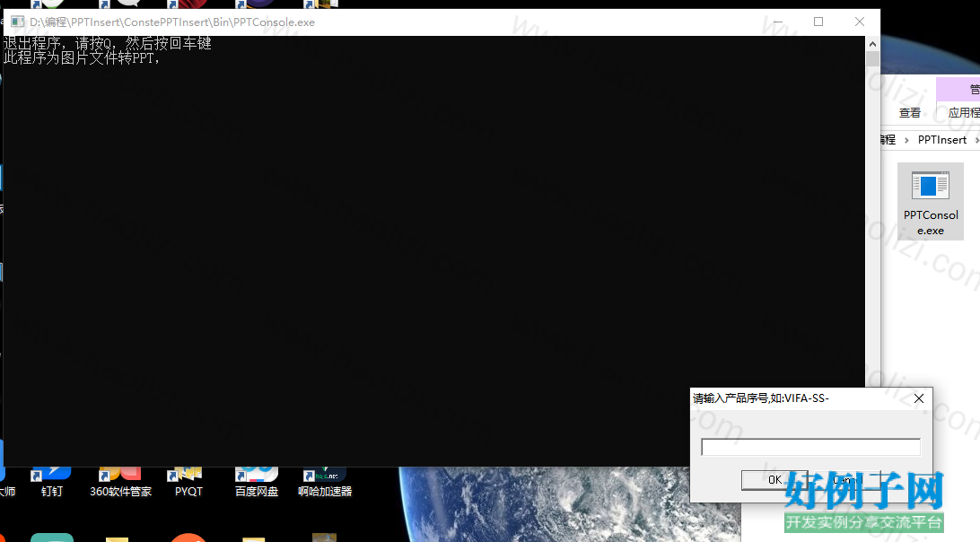Open 啊哈加速器 desktop shortcut
The height and width of the screenshot is (542, 980).
325,482
